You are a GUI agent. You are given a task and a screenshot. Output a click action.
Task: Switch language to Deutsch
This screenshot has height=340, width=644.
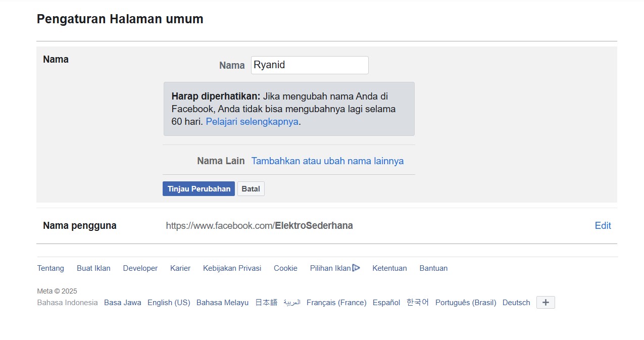pos(516,303)
